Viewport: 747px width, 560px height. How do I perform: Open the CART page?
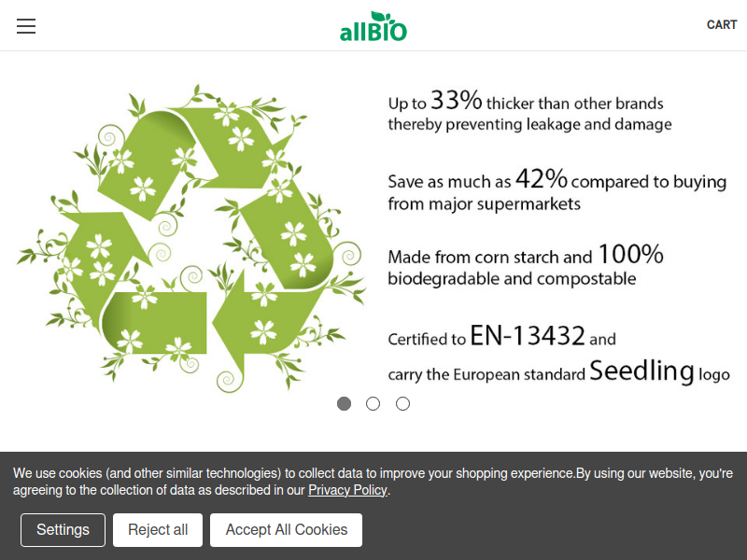click(x=722, y=25)
